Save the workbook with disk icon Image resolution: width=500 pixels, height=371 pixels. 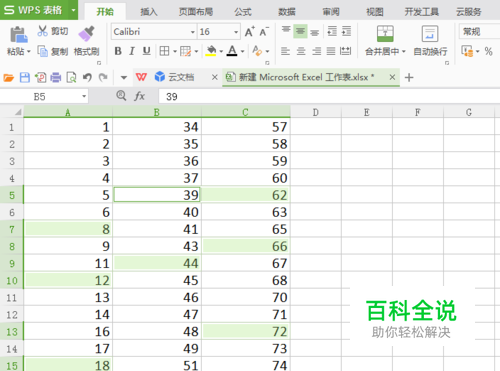click(25, 78)
